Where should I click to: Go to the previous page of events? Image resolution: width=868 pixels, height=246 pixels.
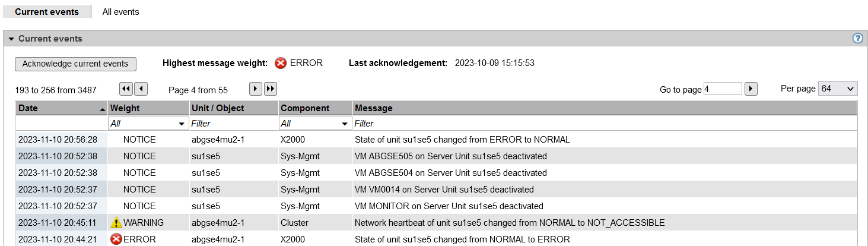(141, 89)
